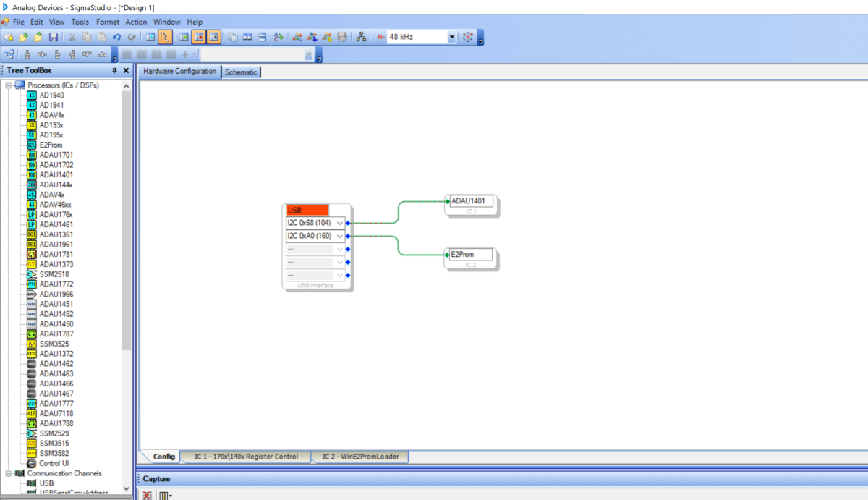Switch to the Hardware Configuration tab

(x=179, y=72)
